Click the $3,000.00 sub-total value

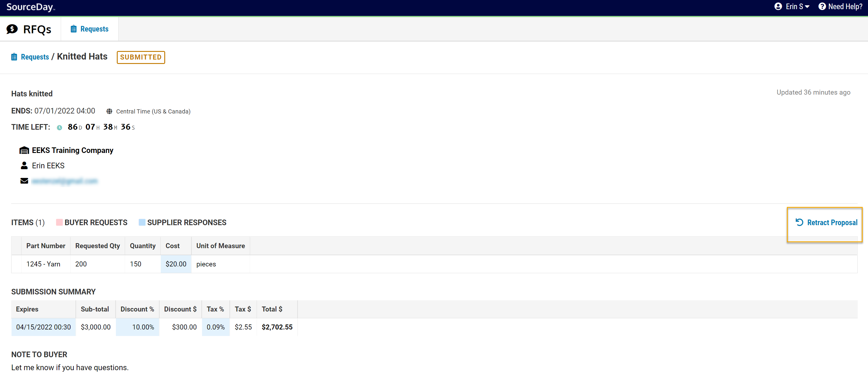pyautogui.click(x=96, y=327)
